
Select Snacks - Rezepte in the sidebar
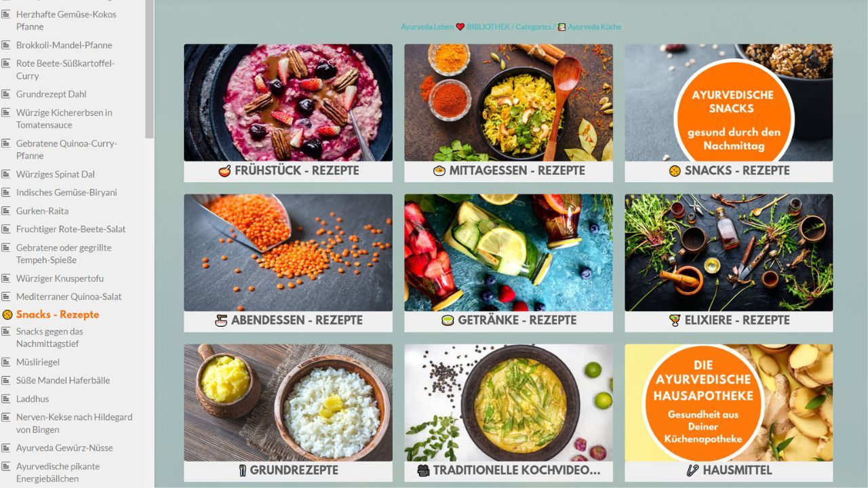(x=58, y=314)
